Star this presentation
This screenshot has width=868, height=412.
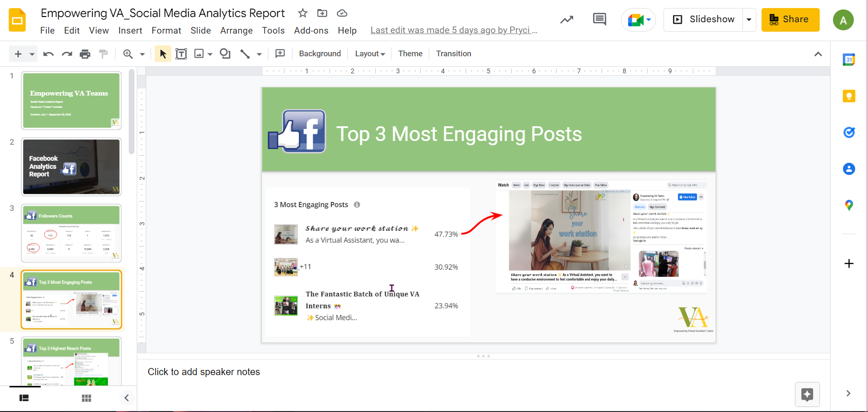pos(303,13)
